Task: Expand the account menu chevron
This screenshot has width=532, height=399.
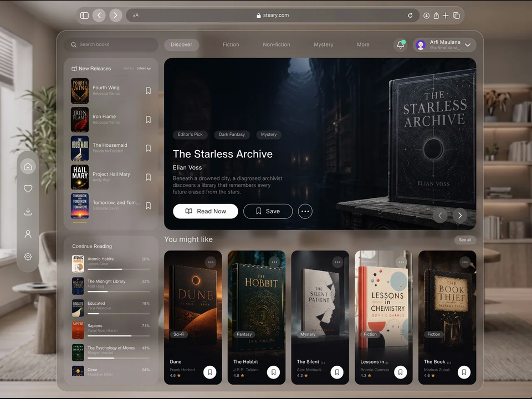Action: [x=468, y=45]
